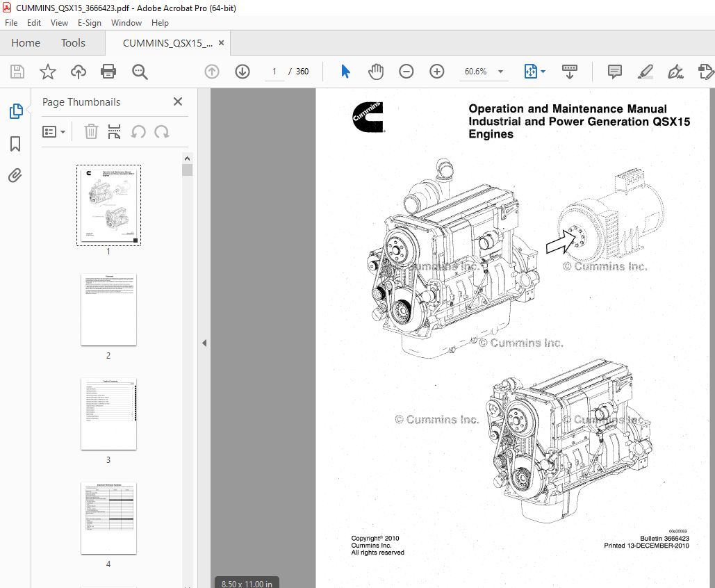
Task: Select the Highlight text tool
Action: (646, 72)
